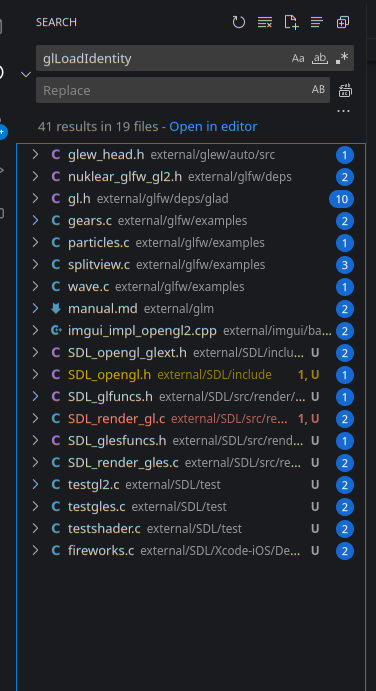The image size is (376, 691).
Task: Select nuklear_glfw_gl2.h file name
Action: tap(125, 177)
